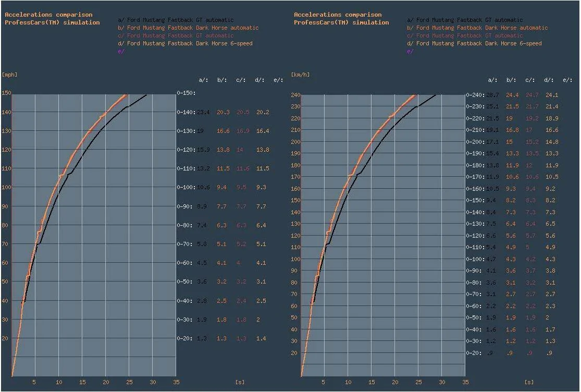The width and height of the screenshot is (581, 392).
Task: Click 'ProfessCars(TM) simulation' heading of km/h chart
Action: coord(341,22)
